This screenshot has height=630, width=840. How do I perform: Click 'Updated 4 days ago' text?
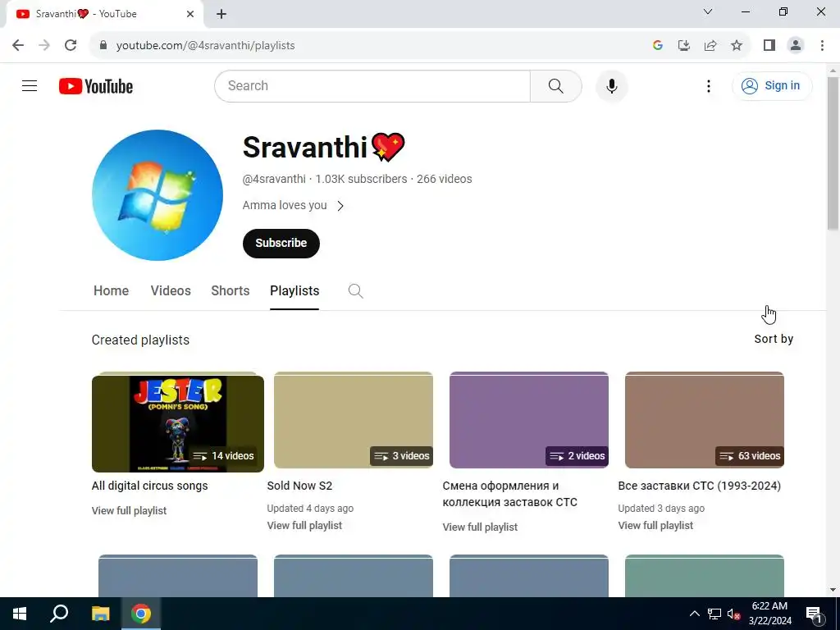[x=310, y=509]
